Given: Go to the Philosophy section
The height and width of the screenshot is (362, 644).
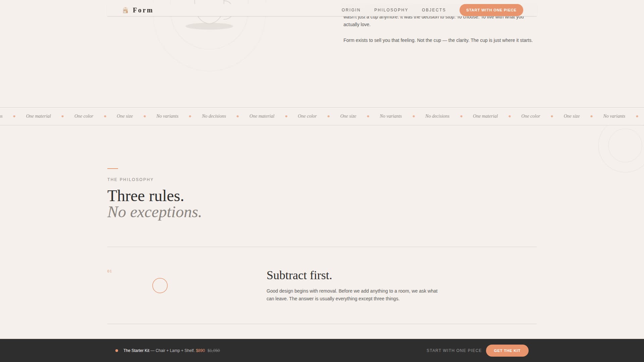Looking at the screenshot, I should click(x=391, y=10).
